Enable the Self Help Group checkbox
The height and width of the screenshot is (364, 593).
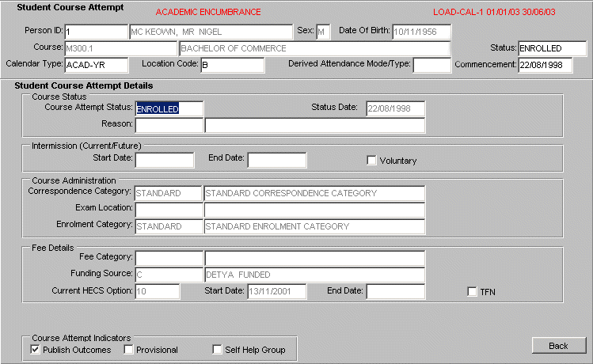pos(218,349)
